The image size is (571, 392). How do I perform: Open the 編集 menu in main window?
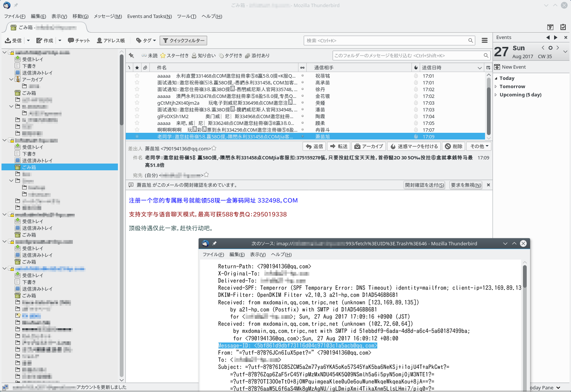point(38,16)
